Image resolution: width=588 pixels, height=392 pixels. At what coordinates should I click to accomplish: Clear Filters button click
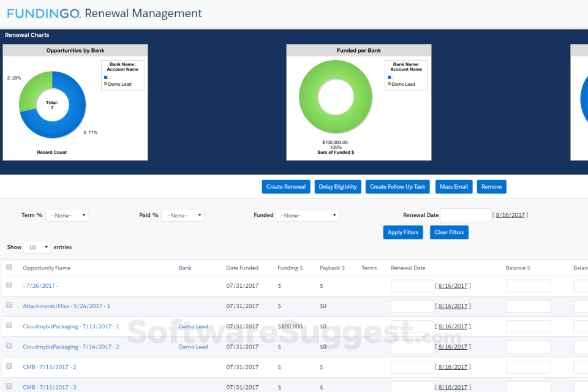pos(449,232)
